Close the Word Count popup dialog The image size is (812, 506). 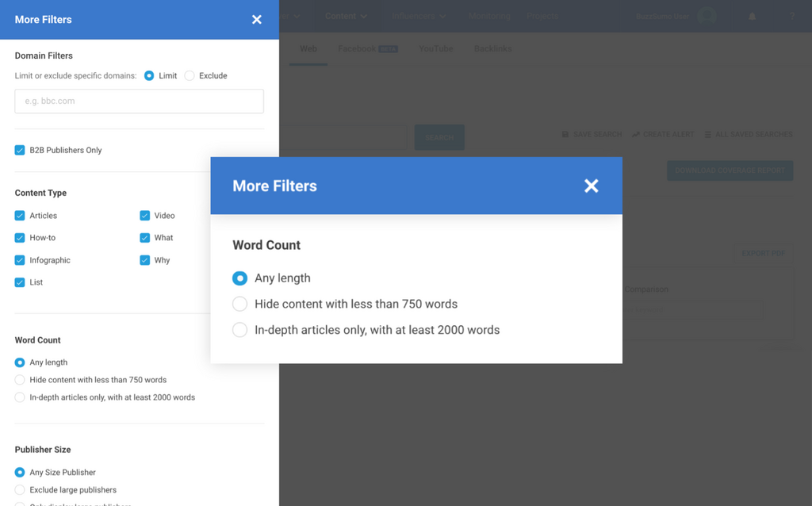point(591,186)
